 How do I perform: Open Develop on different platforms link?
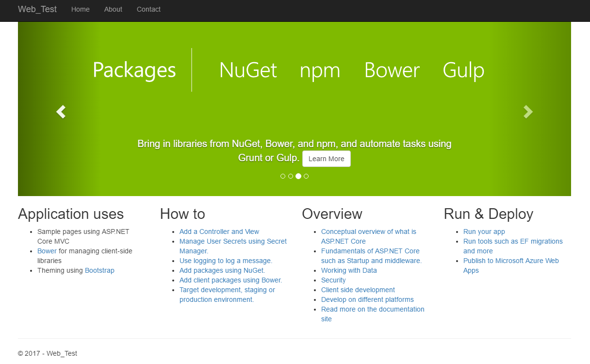pos(367,299)
